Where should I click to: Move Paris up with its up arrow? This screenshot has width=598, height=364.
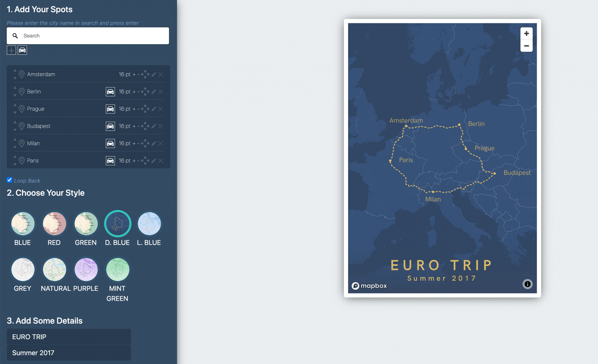coord(15,157)
